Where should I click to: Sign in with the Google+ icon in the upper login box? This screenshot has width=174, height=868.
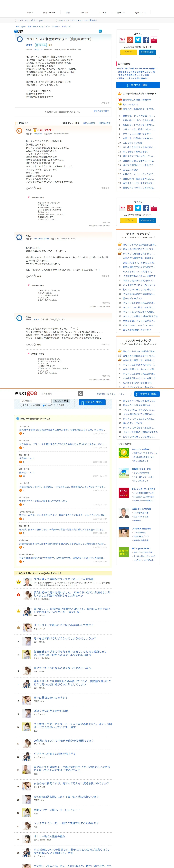pyautogui.click(x=130, y=40)
